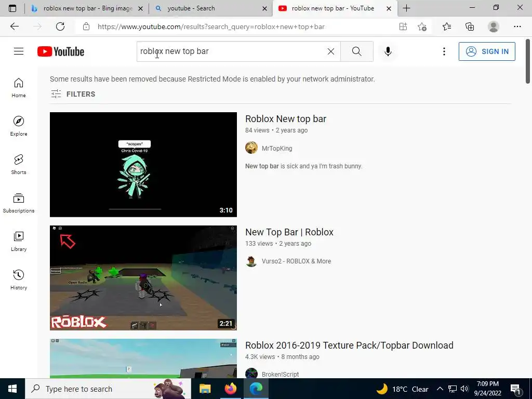This screenshot has width=532, height=399.
Task: Open the YouTube hamburger guide menu
Action: point(19,51)
